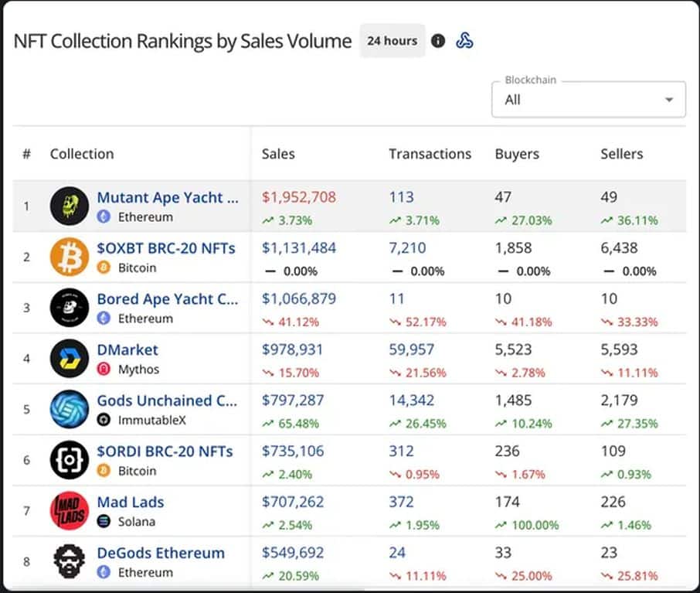Click Bitcoin chain icon under $ORDI

[x=104, y=471]
